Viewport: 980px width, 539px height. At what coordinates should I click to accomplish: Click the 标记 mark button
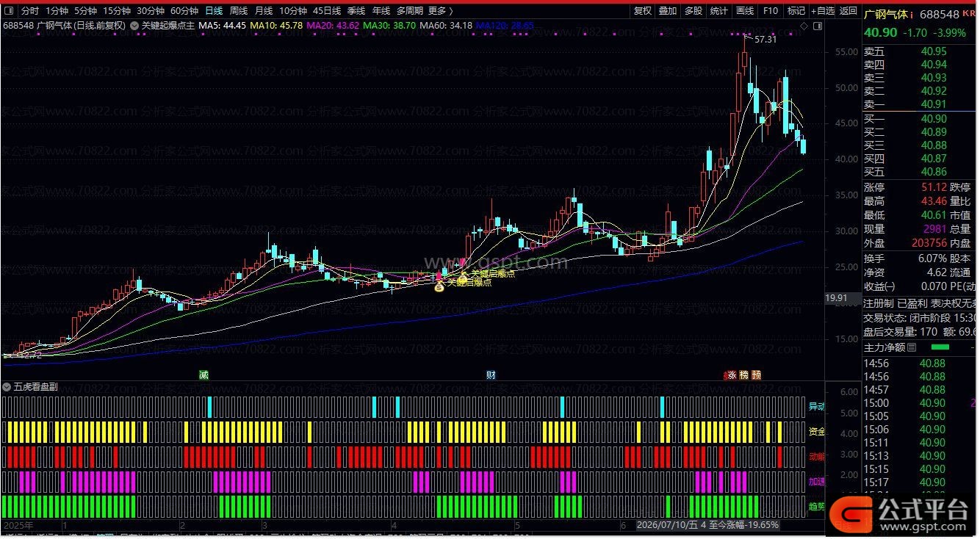click(x=796, y=11)
